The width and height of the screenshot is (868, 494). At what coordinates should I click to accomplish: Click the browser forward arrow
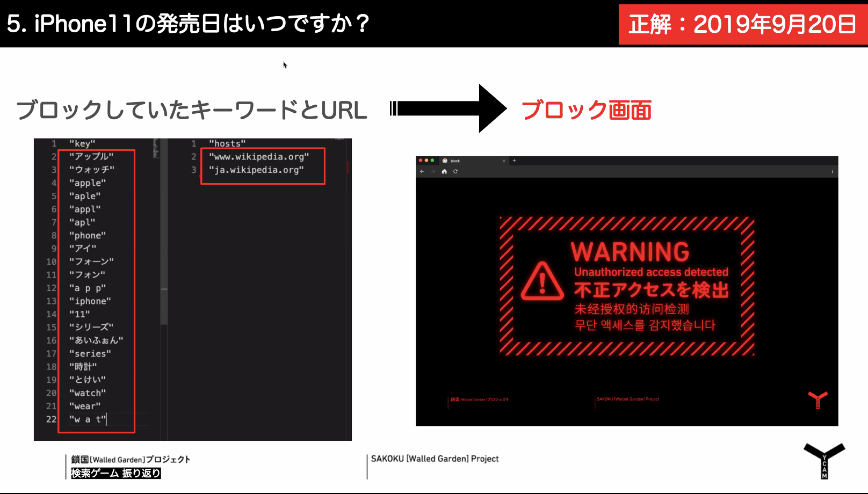coord(433,171)
